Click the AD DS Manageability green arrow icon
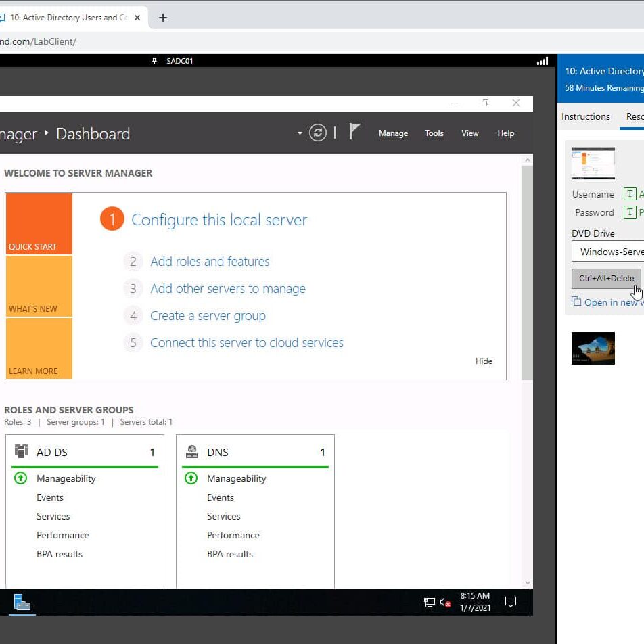Screen dimensions: 644x644 (x=21, y=478)
